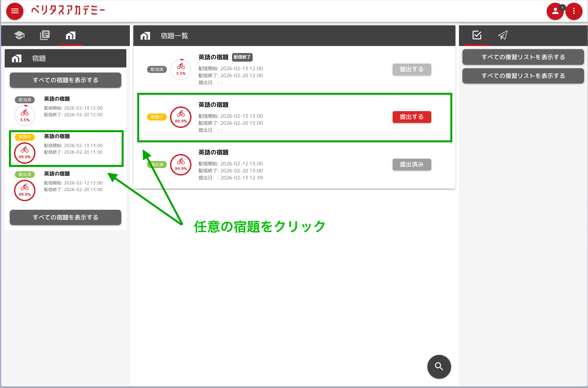Switch to the library materials tab
The height and width of the screenshot is (388, 588).
pyautogui.click(x=45, y=35)
